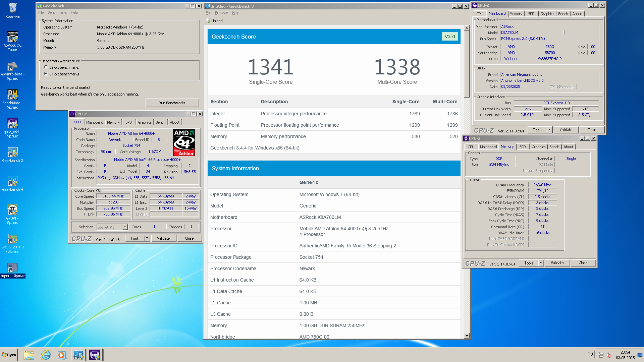Click the Windows Start (Пуск) button
The width and height of the screenshot is (644, 362).
point(9,355)
